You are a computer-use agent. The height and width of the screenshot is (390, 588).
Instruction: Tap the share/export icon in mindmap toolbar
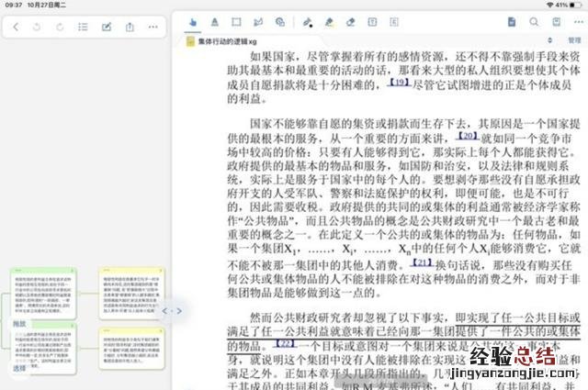pos(130,28)
